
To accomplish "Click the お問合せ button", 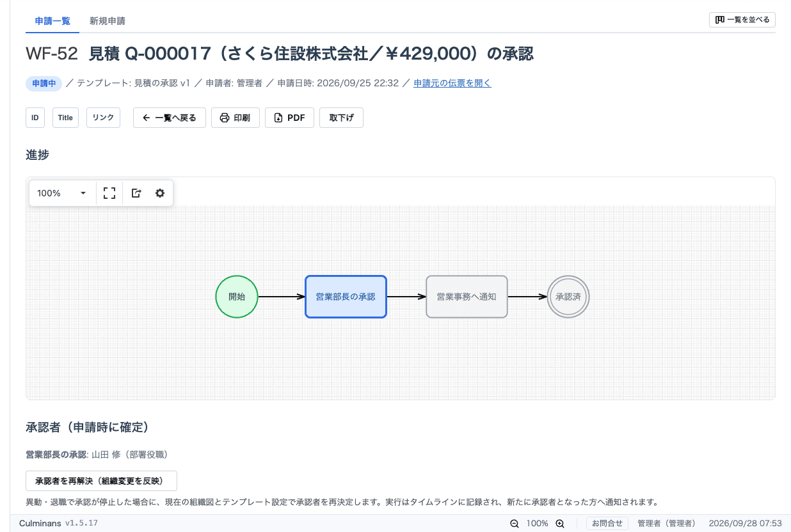I will [x=607, y=523].
